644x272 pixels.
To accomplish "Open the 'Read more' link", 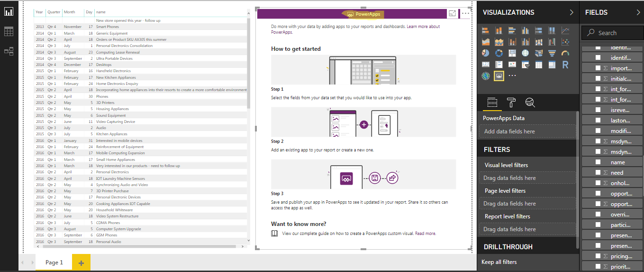I will click(x=425, y=234).
